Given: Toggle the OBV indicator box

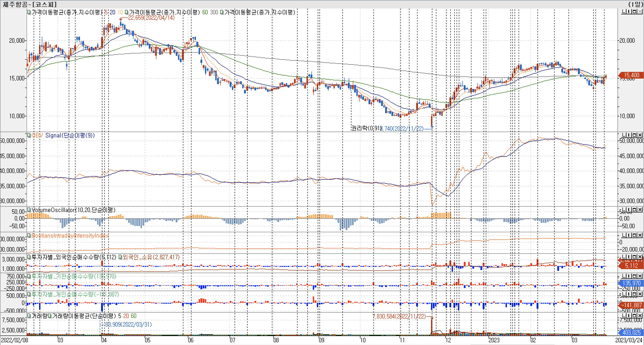Looking at the screenshot, I should pos(29,135).
